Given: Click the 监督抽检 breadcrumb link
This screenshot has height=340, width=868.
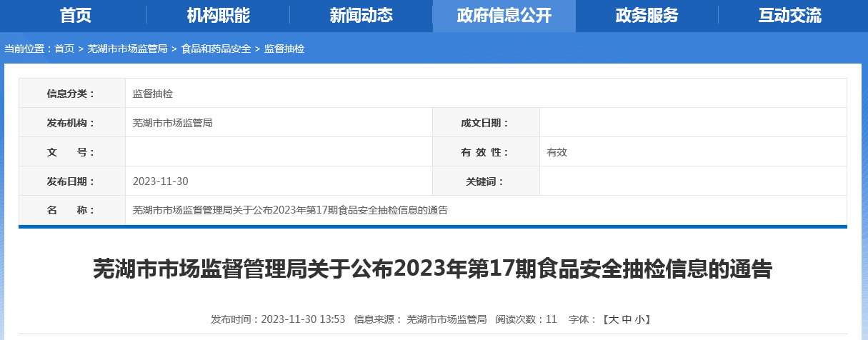Looking at the screenshot, I should pyautogui.click(x=284, y=49).
